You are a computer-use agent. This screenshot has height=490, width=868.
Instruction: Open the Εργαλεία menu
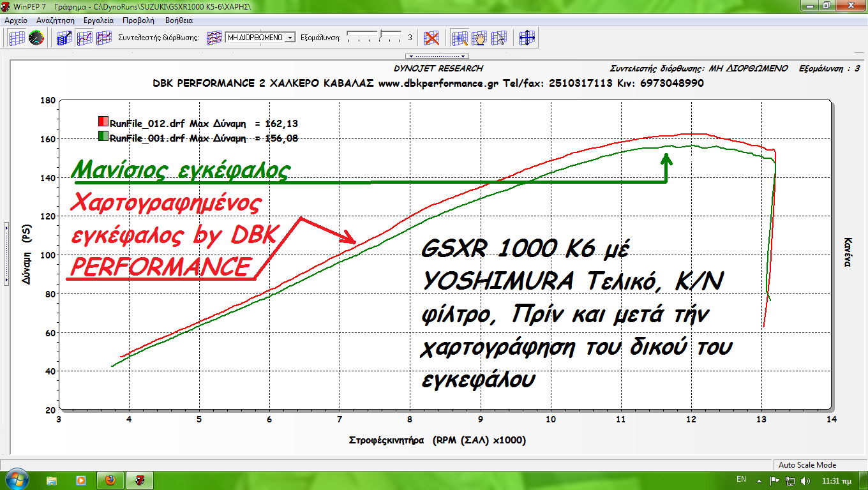(x=98, y=20)
